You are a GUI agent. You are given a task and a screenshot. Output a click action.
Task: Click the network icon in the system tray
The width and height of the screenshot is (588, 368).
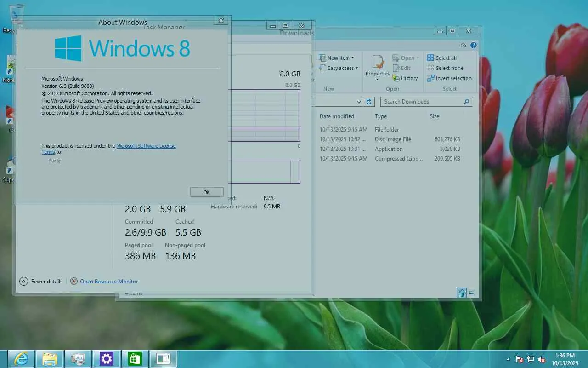[531, 359]
